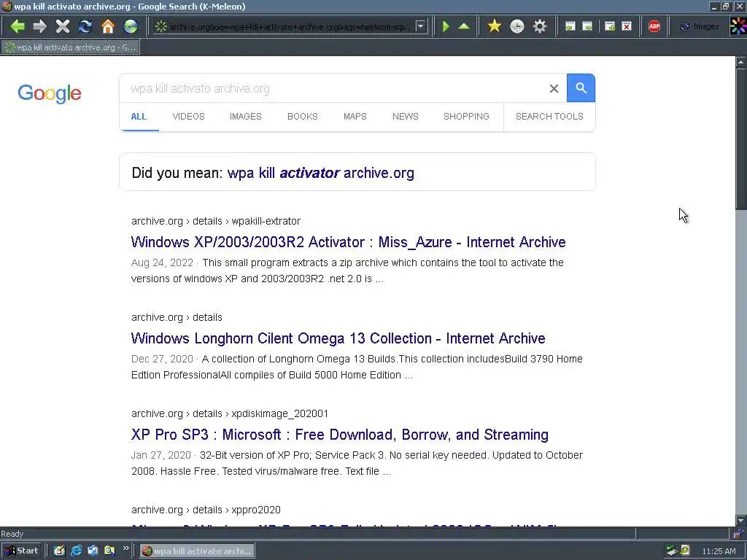Open the Windows Start menu
This screenshot has height=560, width=747.
pyautogui.click(x=21, y=551)
